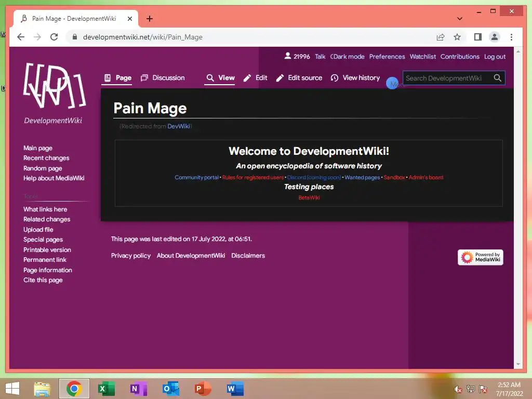Open Help about MediaWiki
532x399 pixels.
coord(54,178)
